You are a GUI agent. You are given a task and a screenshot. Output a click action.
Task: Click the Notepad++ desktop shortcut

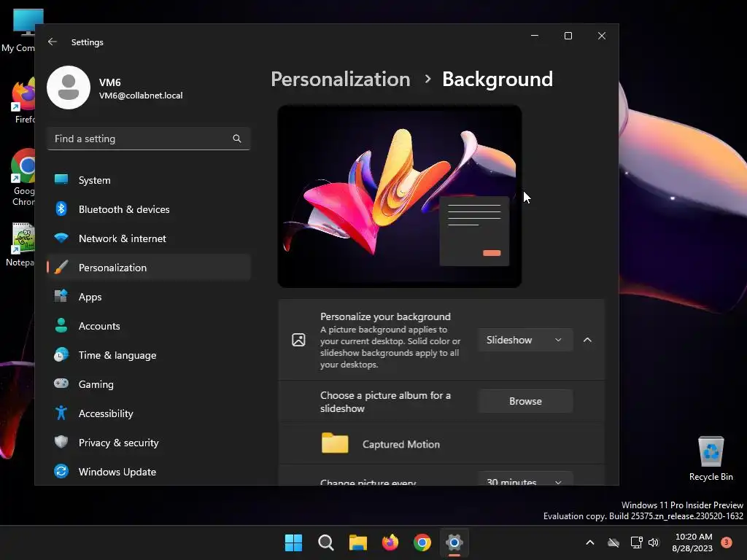point(20,244)
